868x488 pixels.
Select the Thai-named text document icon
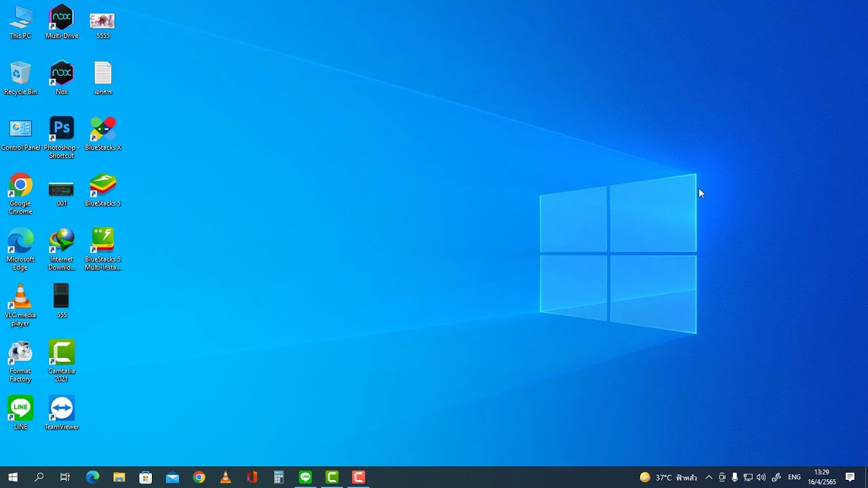pos(102,79)
